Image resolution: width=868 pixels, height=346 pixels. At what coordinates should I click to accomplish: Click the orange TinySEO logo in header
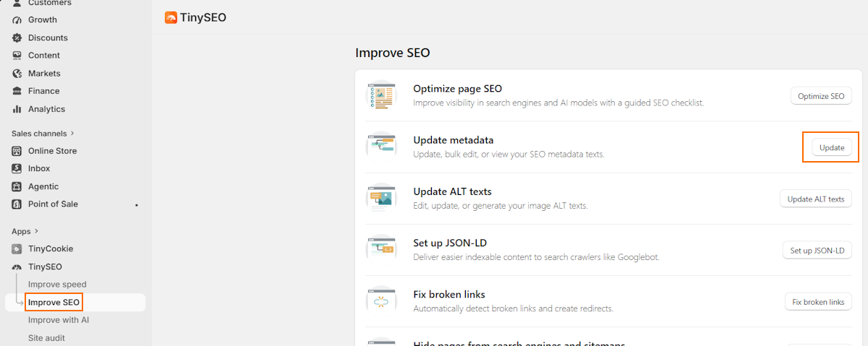(171, 17)
